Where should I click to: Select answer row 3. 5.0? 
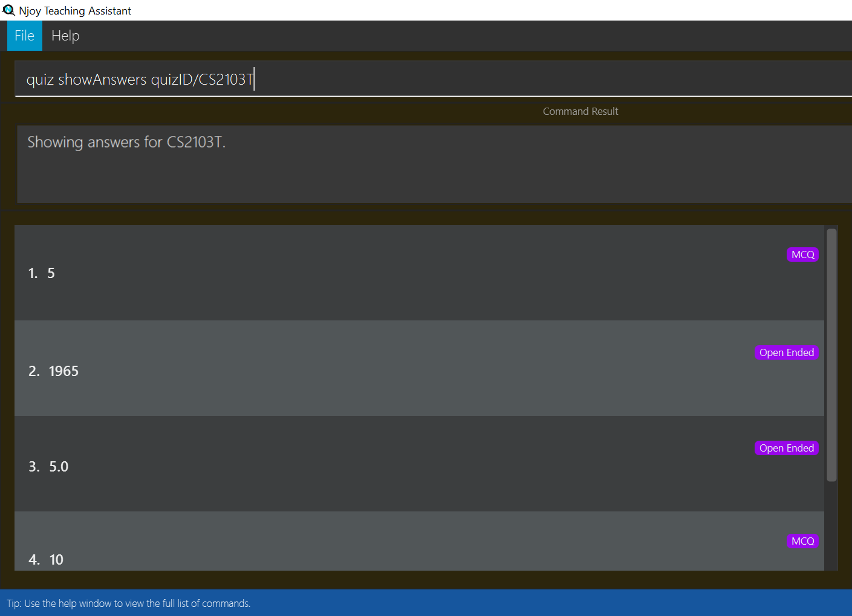tap(419, 464)
